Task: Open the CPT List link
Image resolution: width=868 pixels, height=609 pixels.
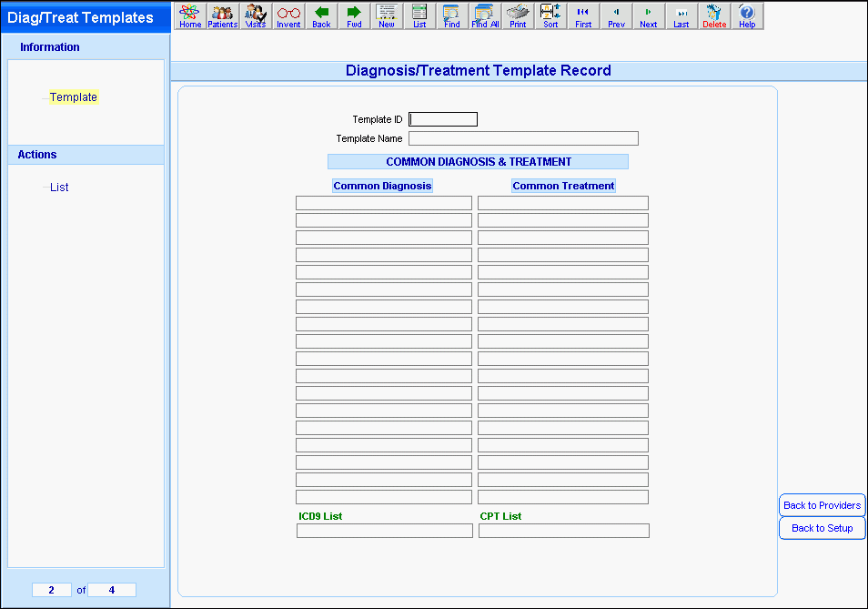Action: click(x=500, y=516)
